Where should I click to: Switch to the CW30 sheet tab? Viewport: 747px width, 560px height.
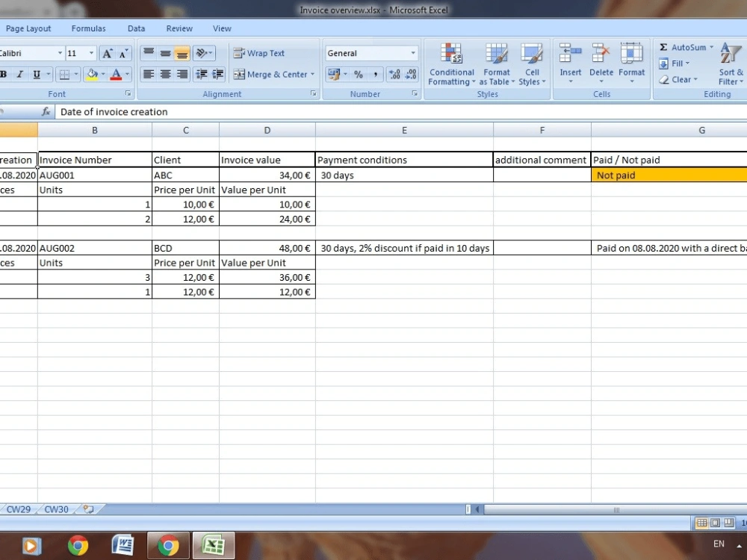tap(56, 509)
